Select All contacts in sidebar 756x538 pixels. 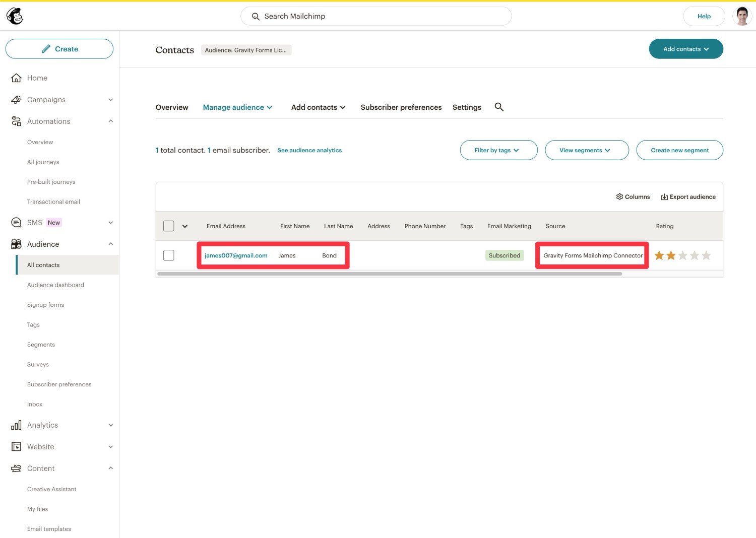[68, 265]
